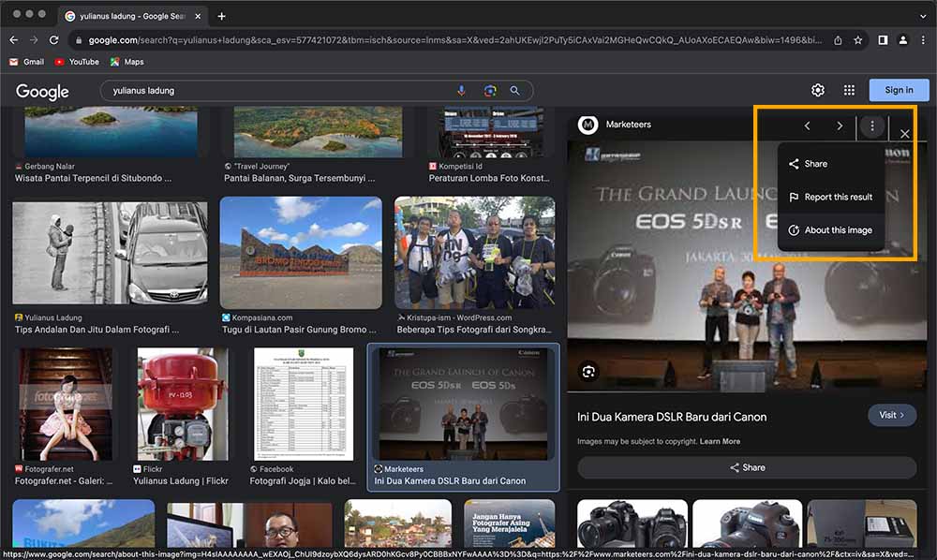Go to next image with right arrow
Screen dimensions: 937x560
(840, 125)
